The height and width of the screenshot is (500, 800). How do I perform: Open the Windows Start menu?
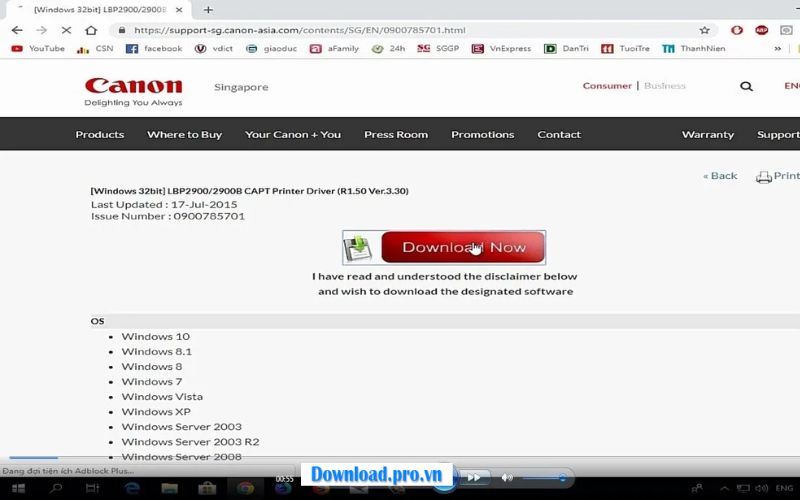point(18,489)
